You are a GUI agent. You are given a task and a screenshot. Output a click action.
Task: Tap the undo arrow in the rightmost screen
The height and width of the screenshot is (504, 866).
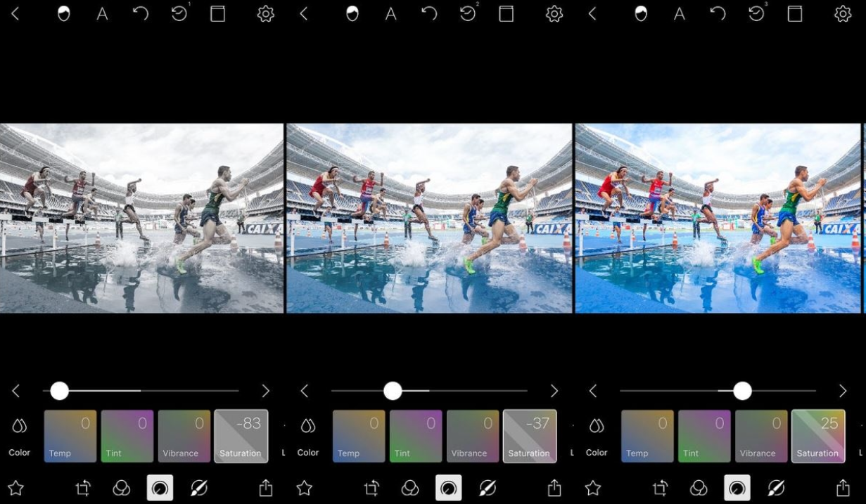718,14
